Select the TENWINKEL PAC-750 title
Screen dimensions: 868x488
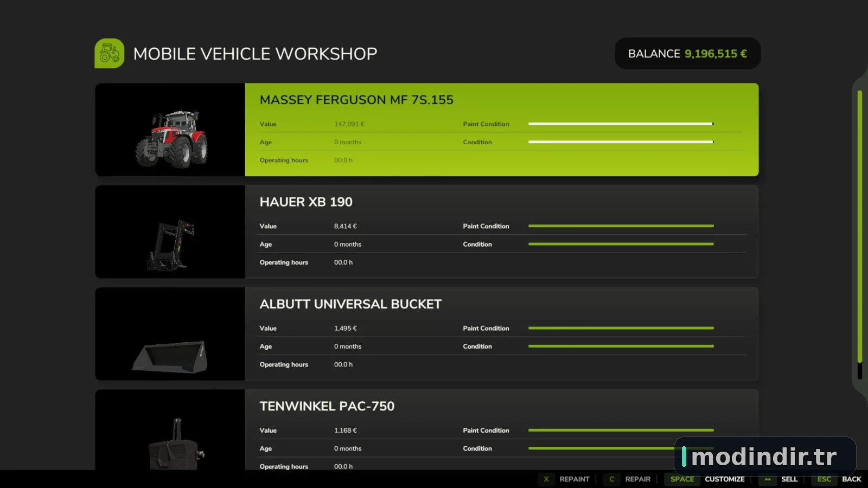click(x=327, y=406)
